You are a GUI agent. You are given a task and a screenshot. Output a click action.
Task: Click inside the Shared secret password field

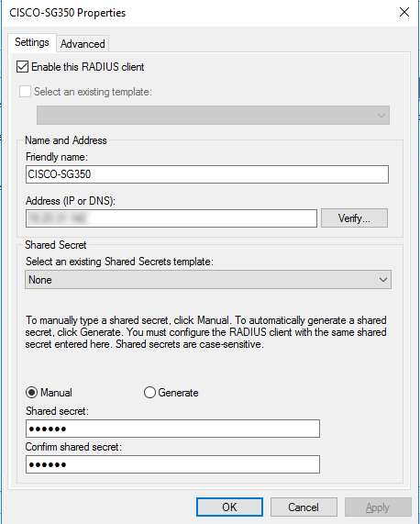click(x=172, y=429)
